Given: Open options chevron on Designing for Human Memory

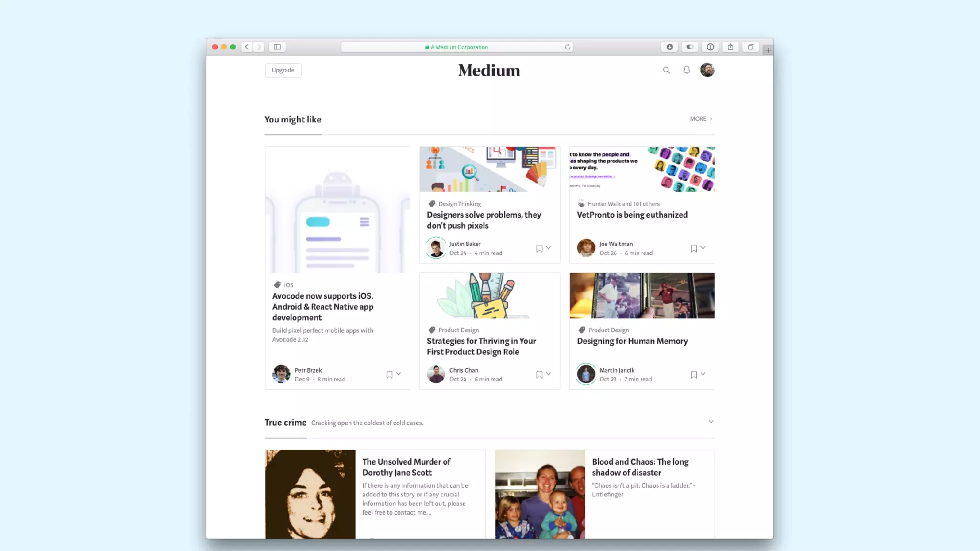Looking at the screenshot, I should pyautogui.click(x=703, y=374).
